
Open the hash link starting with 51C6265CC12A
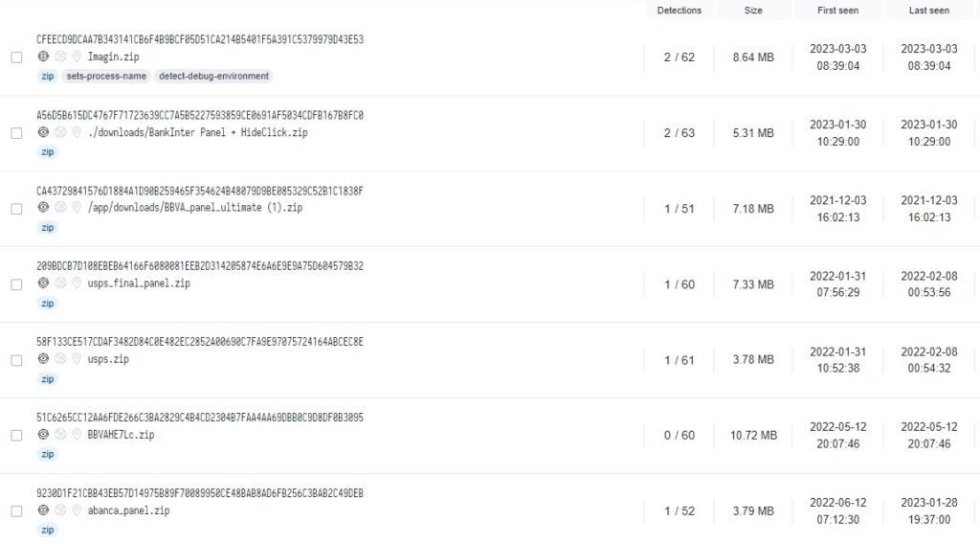[x=200, y=418]
